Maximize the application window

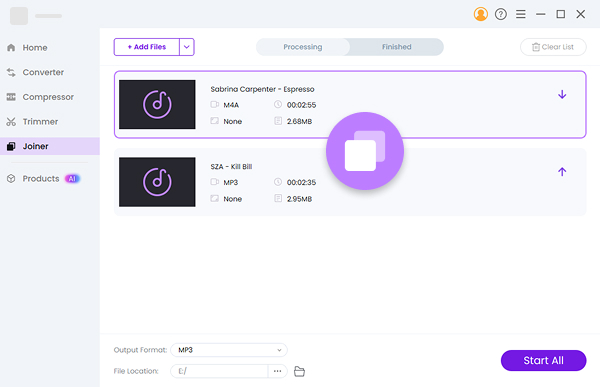pyautogui.click(x=561, y=15)
